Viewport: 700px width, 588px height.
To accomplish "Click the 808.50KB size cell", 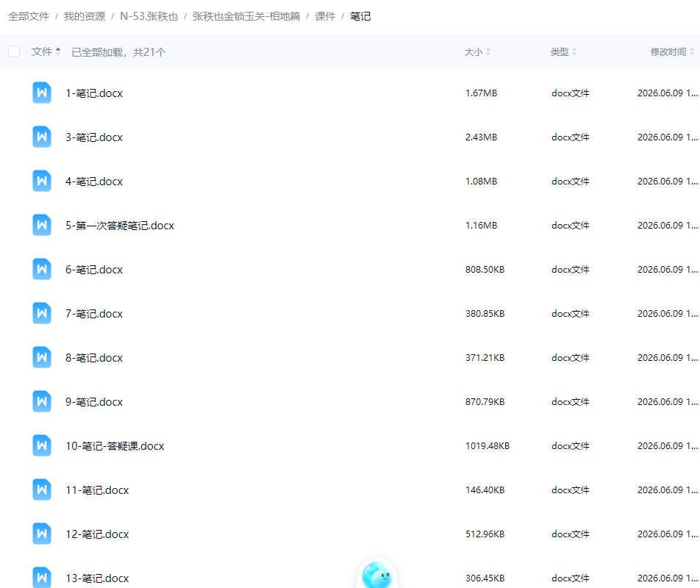I will [x=485, y=270].
